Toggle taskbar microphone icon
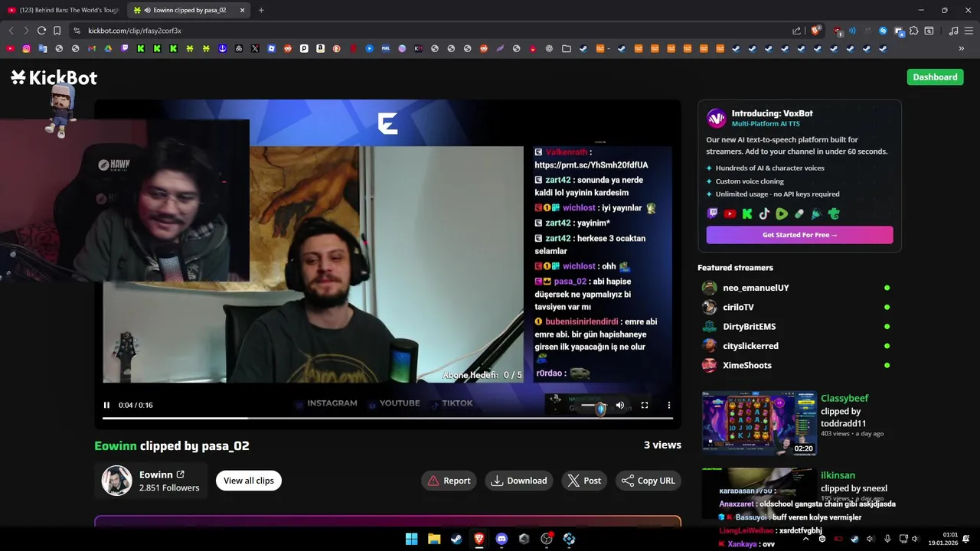The height and width of the screenshot is (551, 980). coord(887,539)
